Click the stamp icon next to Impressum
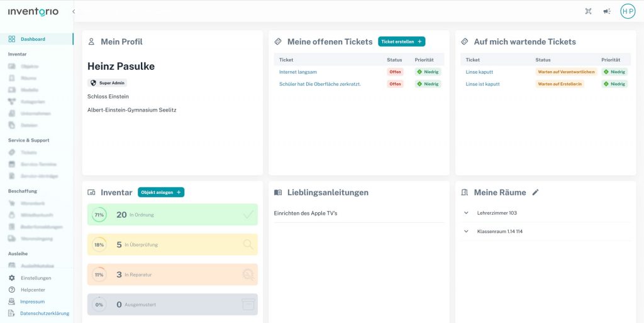The width and height of the screenshot is (644, 323). tap(12, 301)
